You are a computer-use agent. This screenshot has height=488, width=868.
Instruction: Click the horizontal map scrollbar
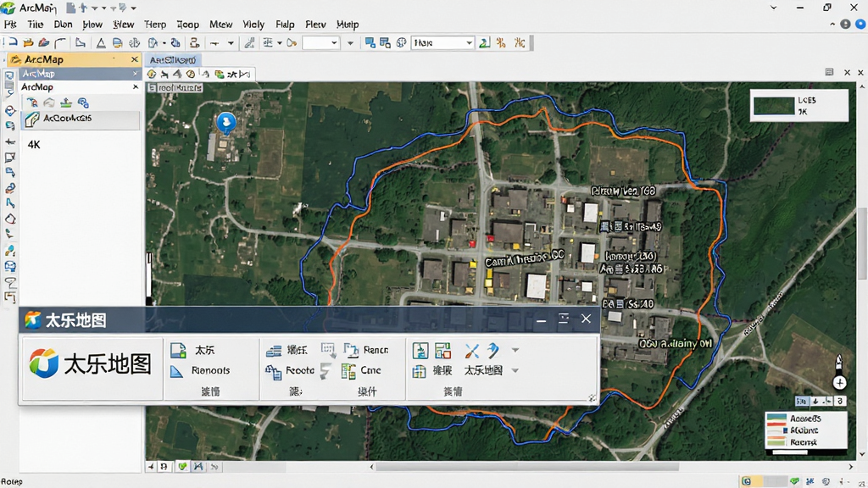[527, 467]
